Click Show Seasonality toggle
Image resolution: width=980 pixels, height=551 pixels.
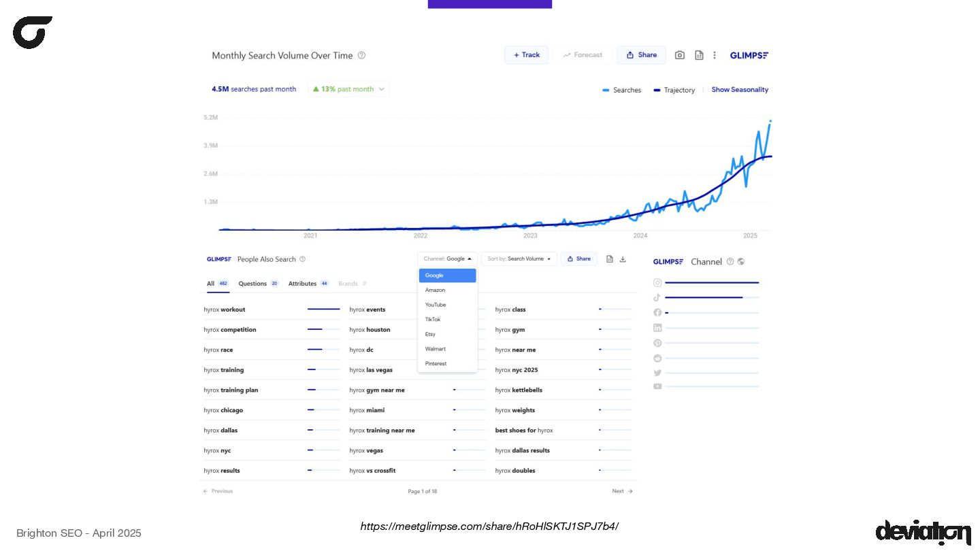[740, 90]
